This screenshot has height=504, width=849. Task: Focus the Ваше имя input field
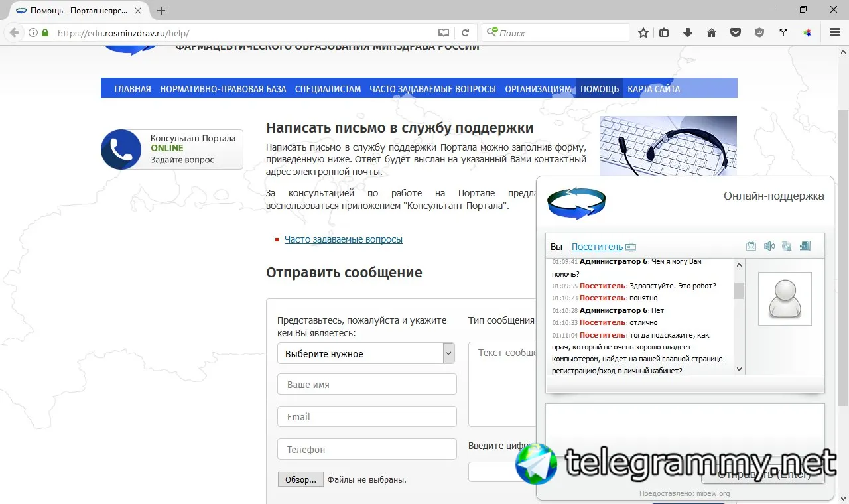click(367, 385)
